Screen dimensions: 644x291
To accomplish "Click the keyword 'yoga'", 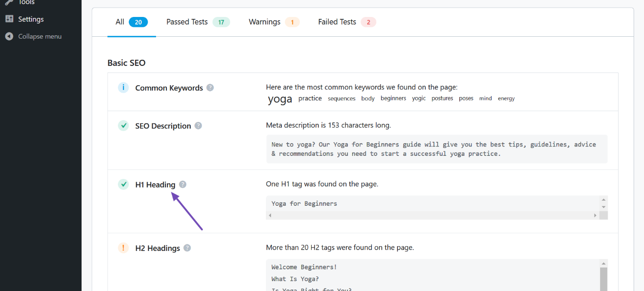I will click(x=280, y=99).
